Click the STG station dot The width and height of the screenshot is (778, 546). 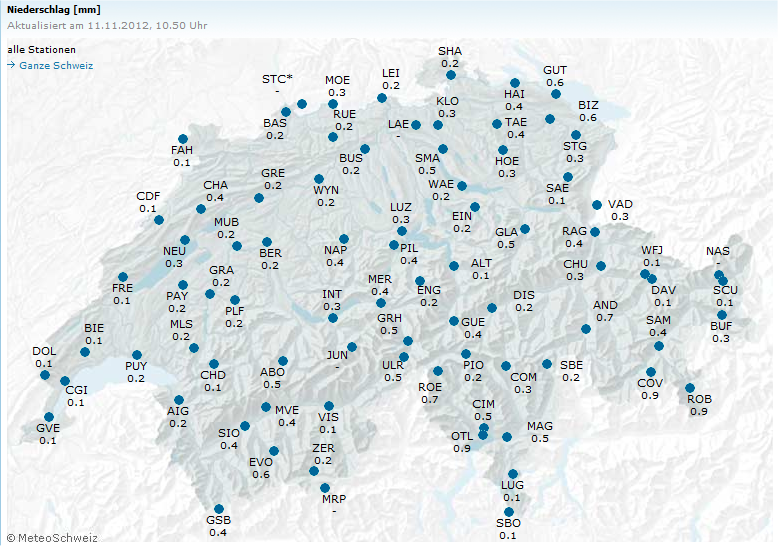click(576, 135)
